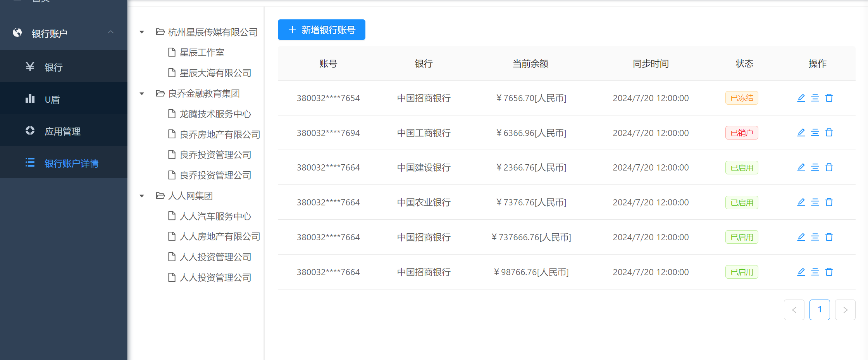The image size is (868, 360).
Task: Collapse the 人人网集团 tree arrow
Action: click(142, 196)
